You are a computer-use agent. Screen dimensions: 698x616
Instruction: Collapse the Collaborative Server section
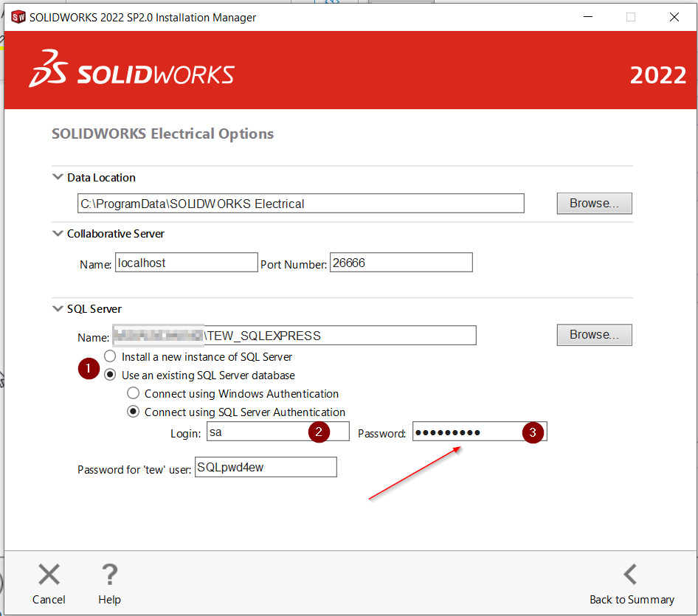click(x=58, y=233)
